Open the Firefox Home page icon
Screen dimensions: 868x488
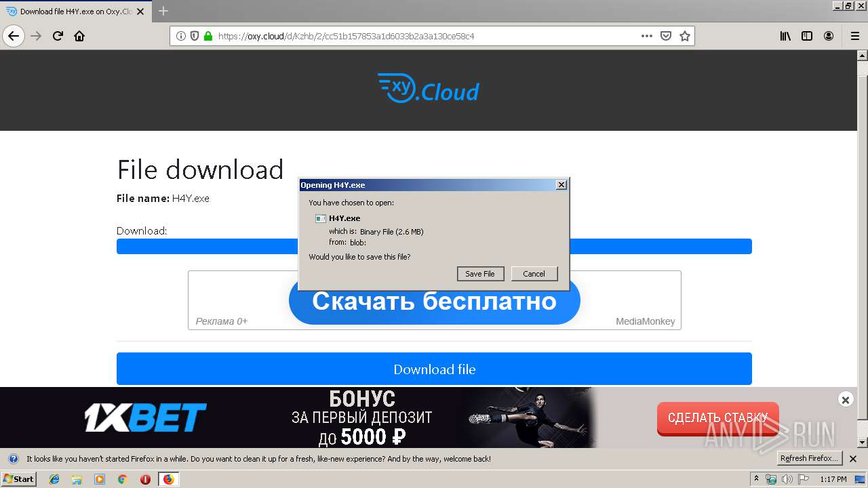79,36
